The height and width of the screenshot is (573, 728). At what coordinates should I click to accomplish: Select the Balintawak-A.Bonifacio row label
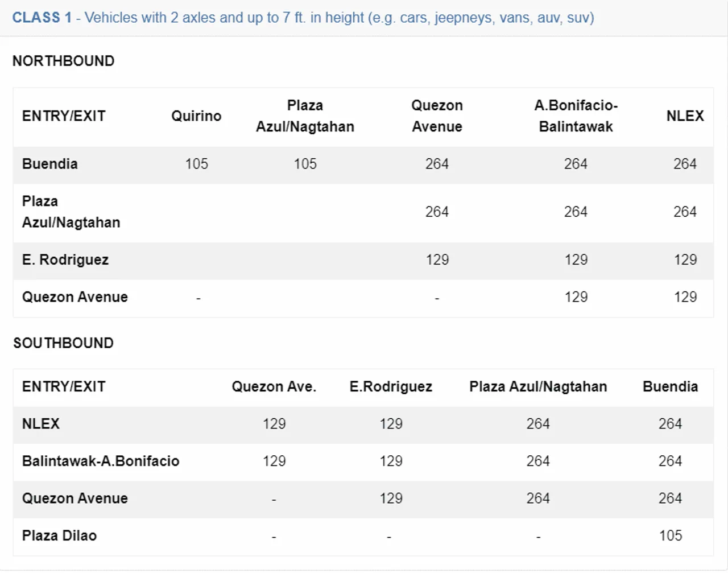[x=101, y=461]
